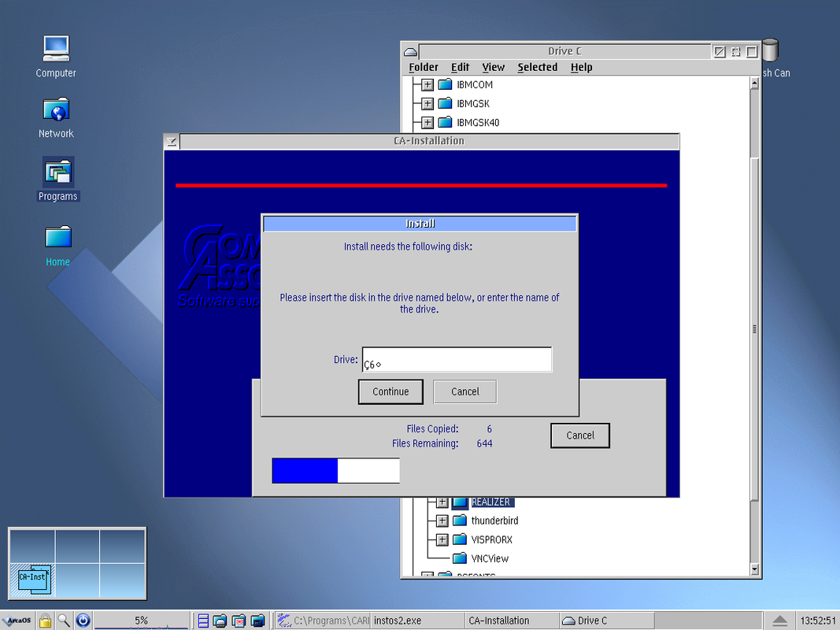
Task: Click the second folder tray icon in taskbar
Action: pyautogui.click(x=239, y=621)
